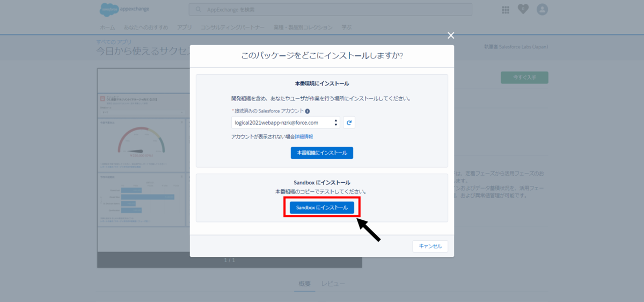
Task: Click the 本番環境にインストール heading
Action: (x=322, y=84)
